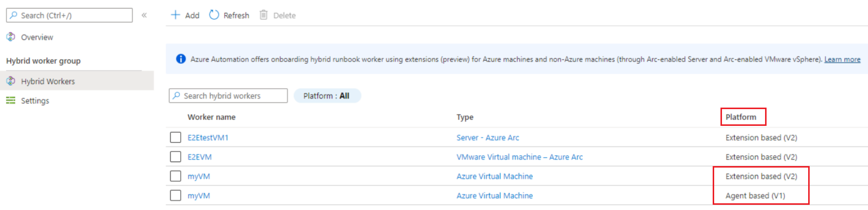
Task: Click the Refresh circular arrow icon
Action: pos(214,15)
